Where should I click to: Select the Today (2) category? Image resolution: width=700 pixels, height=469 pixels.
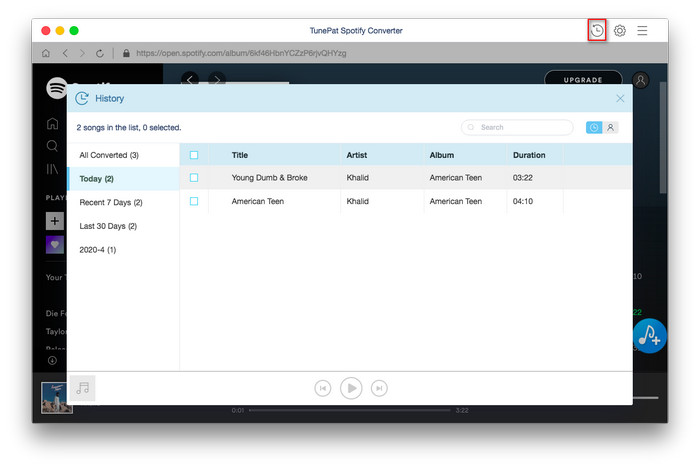pyautogui.click(x=123, y=178)
